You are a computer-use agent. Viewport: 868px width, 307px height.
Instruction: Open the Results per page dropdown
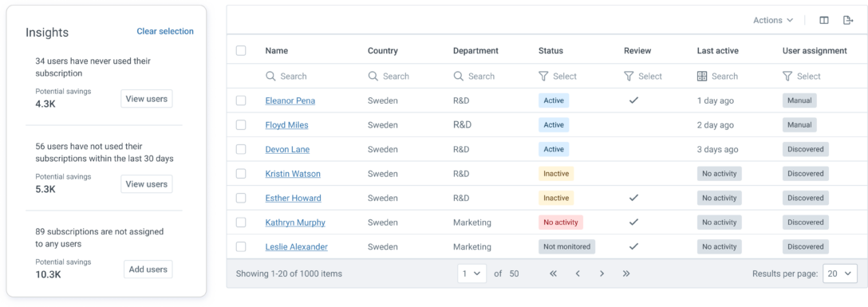tap(840, 274)
